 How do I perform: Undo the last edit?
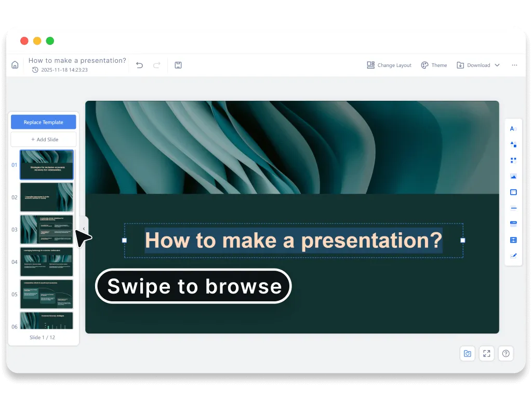pyautogui.click(x=139, y=65)
